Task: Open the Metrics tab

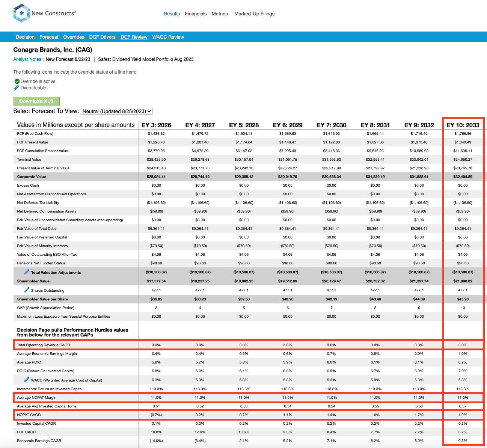Action: click(220, 14)
